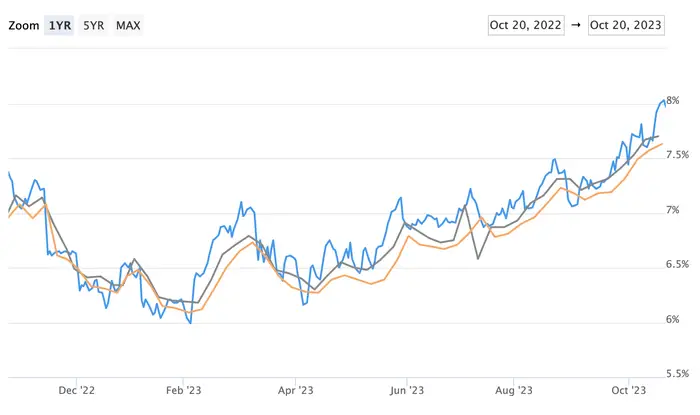Image resolution: width=700 pixels, height=415 pixels.
Task: Select the 1YR zoom range
Action: pyautogui.click(x=58, y=25)
